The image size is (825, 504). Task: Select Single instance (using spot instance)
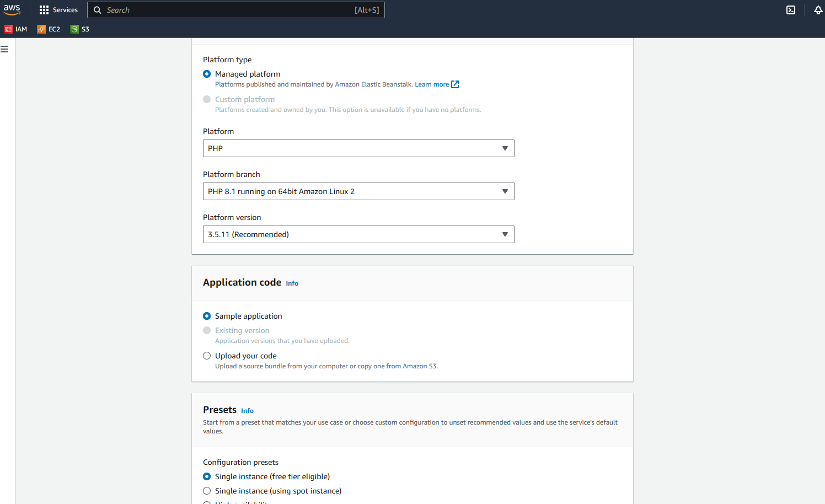(207, 491)
